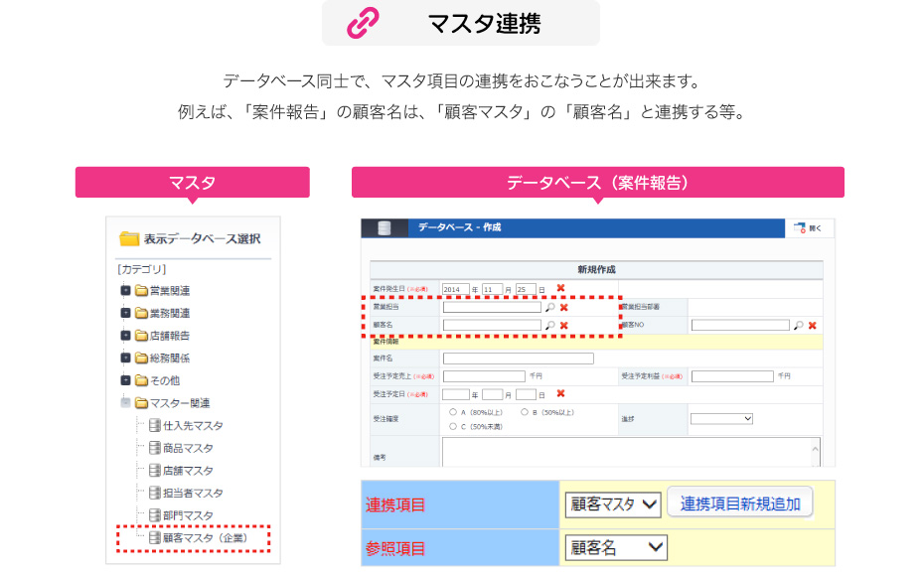Screen dimensions: 924x576
Task: Click the pink chain link icon
Action: pos(363,23)
